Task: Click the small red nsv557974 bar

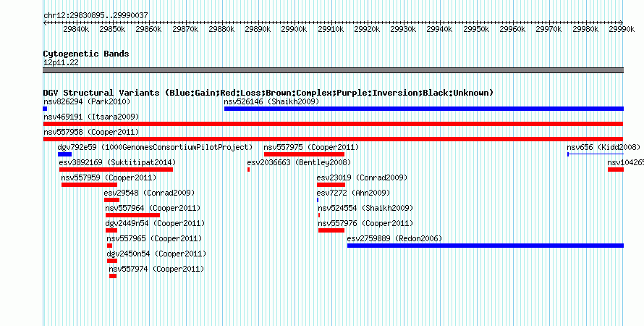Action: (113, 276)
